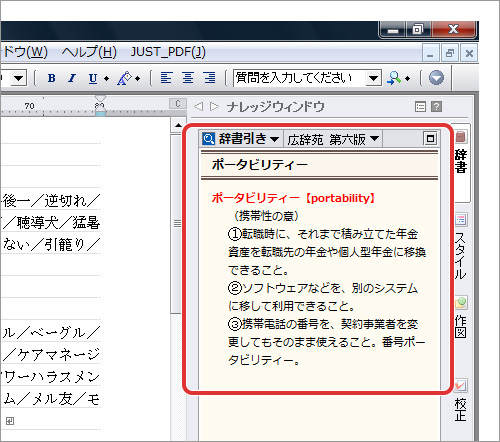The height and width of the screenshot is (442, 500).
Task: Open the ヘルプ(H) menu
Action: (x=89, y=52)
